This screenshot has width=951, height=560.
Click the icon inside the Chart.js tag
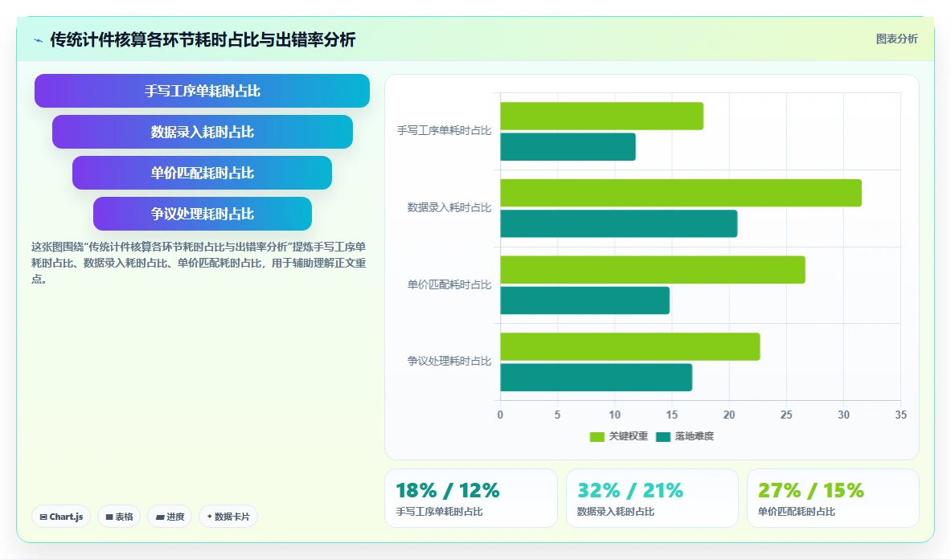pos(43,517)
